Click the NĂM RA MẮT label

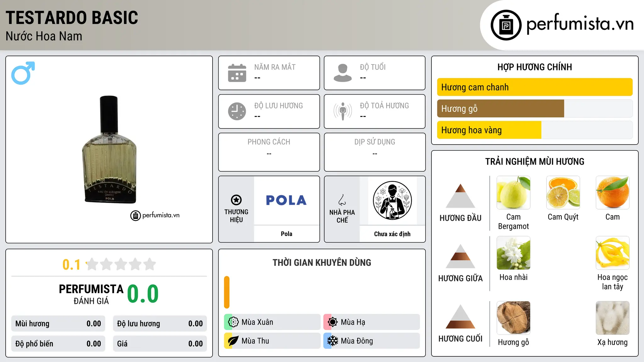pyautogui.click(x=275, y=67)
